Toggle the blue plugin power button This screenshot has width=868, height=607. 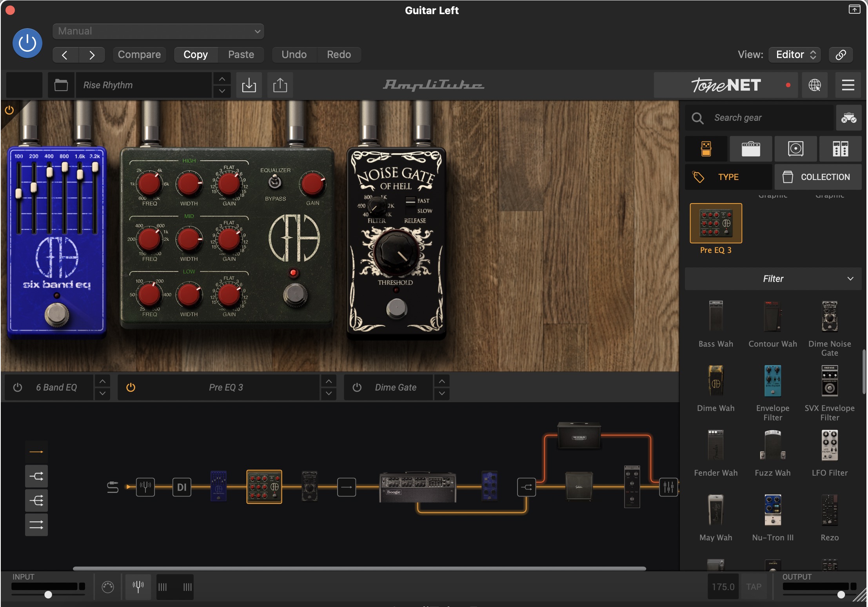coord(27,43)
